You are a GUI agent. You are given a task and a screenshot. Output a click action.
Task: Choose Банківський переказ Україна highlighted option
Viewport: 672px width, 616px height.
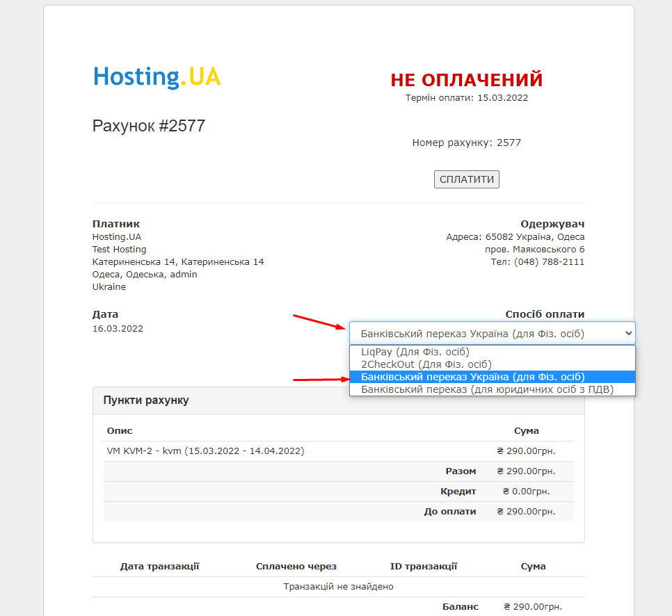click(492, 377)
